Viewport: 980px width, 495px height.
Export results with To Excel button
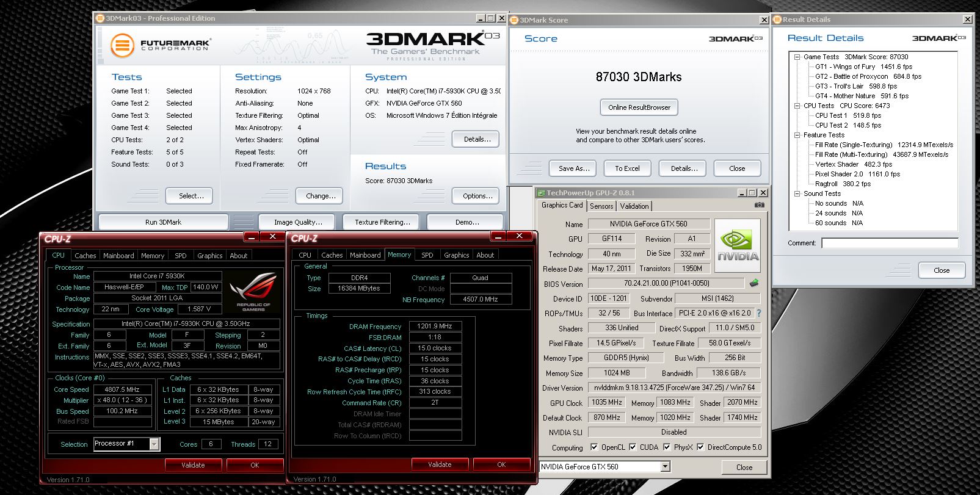pos(627,168)
